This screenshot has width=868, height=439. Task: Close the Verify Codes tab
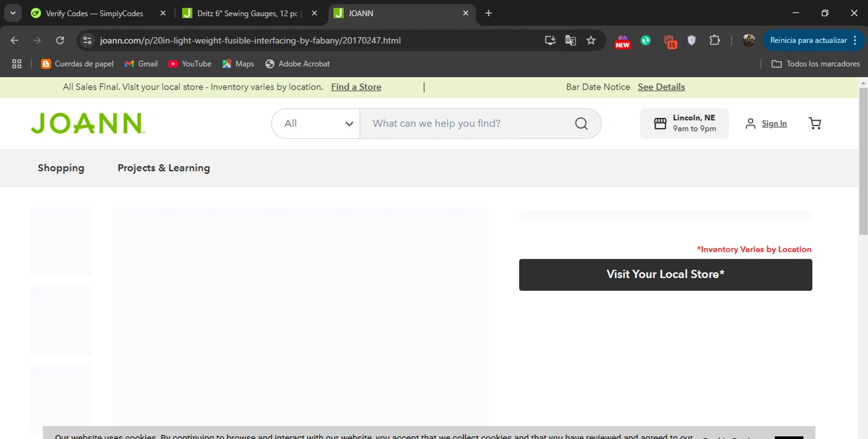(163, 13)
